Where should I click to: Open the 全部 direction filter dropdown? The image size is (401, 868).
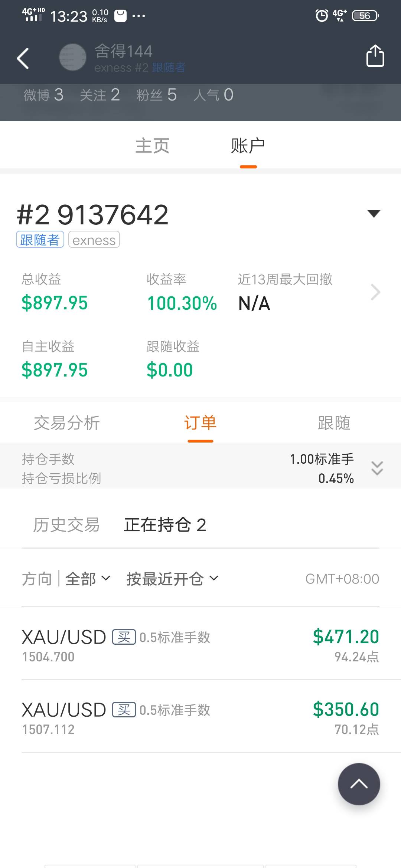[88, 579]
